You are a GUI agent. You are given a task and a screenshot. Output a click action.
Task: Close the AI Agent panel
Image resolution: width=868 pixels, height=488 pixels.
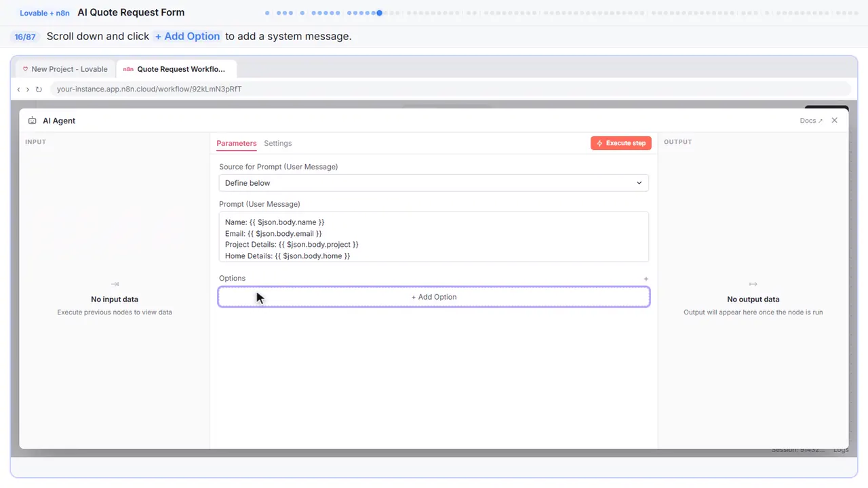834,120
